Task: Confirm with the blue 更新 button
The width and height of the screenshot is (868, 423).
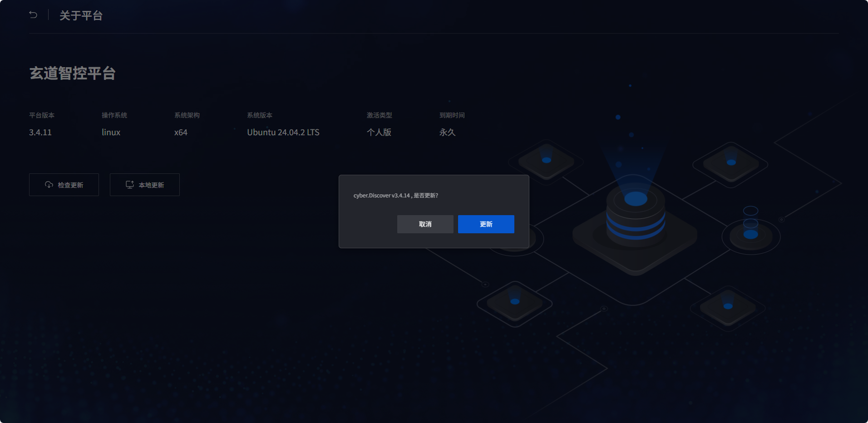Action: click(486, 224)
